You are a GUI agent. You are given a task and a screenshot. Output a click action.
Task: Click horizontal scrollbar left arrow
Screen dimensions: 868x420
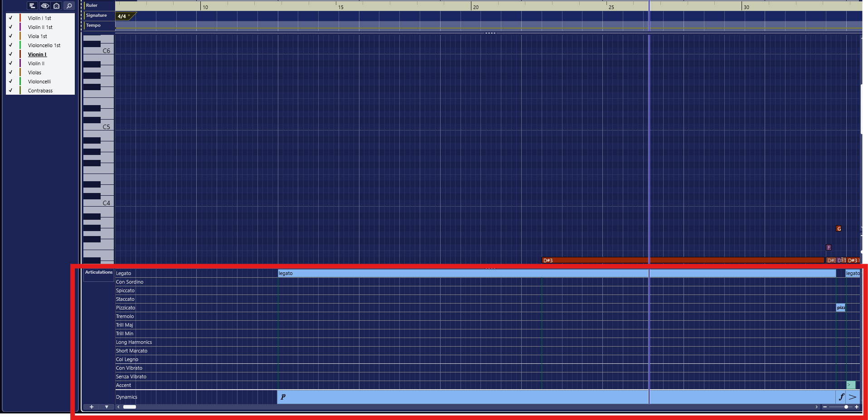(x=119, y=407)
